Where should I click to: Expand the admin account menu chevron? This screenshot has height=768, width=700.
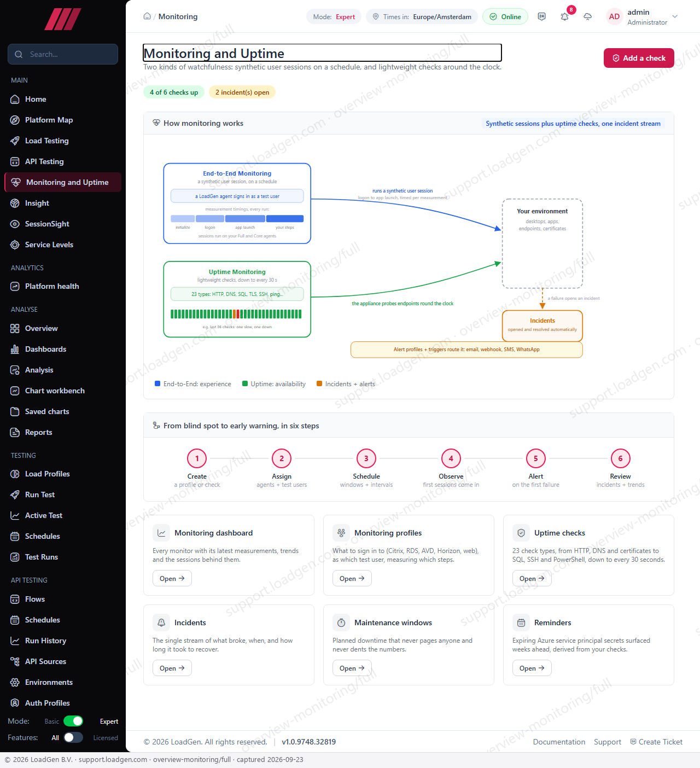[675, 16]
